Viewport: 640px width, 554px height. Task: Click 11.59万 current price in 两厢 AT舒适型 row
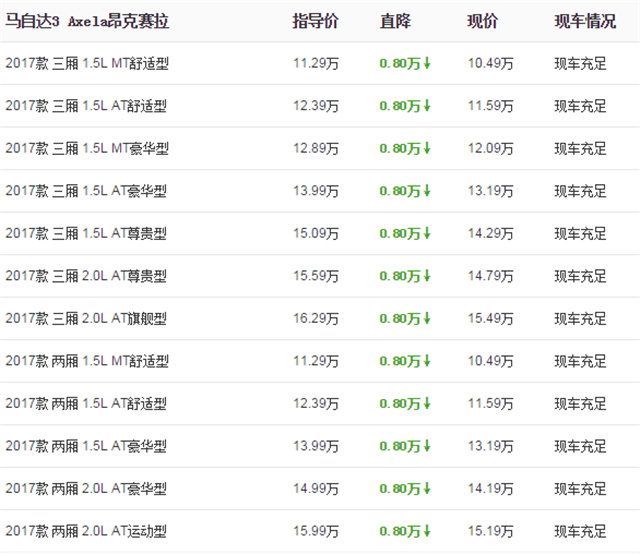[491, 403]
